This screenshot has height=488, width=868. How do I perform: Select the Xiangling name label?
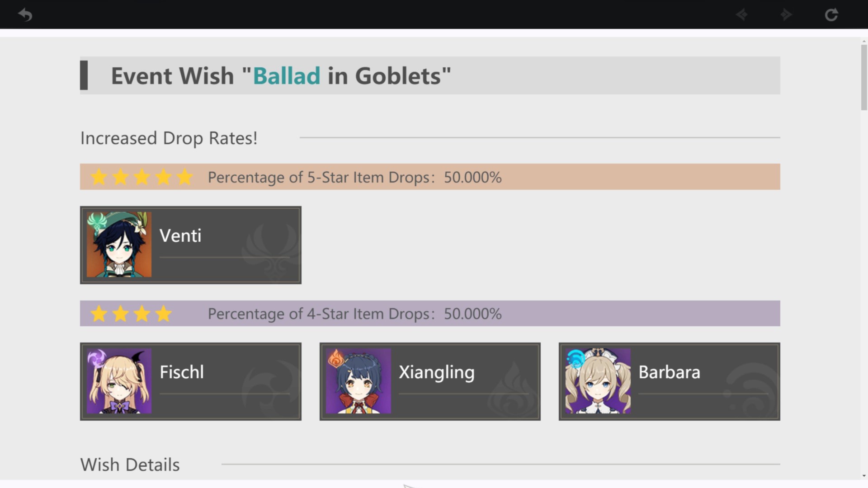pyautogui.click(x=436, y=372)
